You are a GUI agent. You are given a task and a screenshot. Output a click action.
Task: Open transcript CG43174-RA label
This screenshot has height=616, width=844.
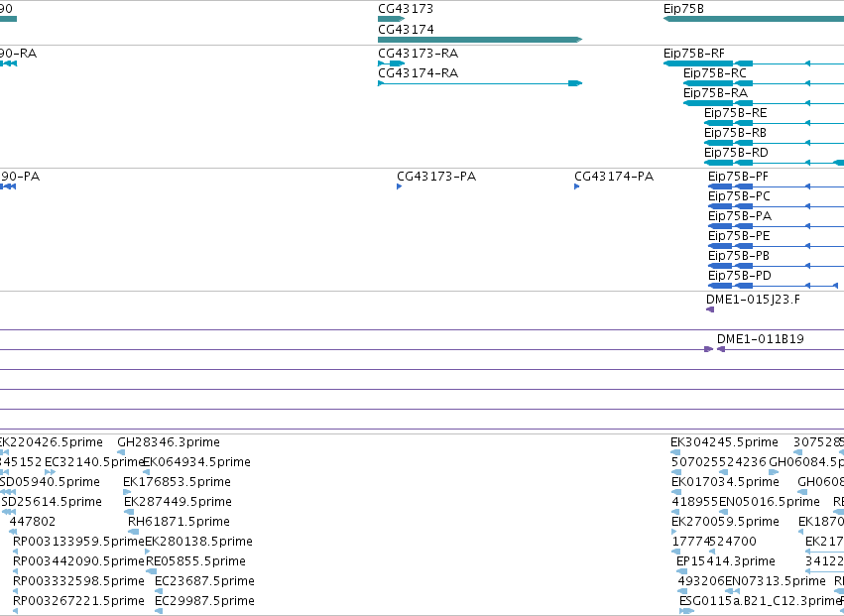click(x=418, y=72)
